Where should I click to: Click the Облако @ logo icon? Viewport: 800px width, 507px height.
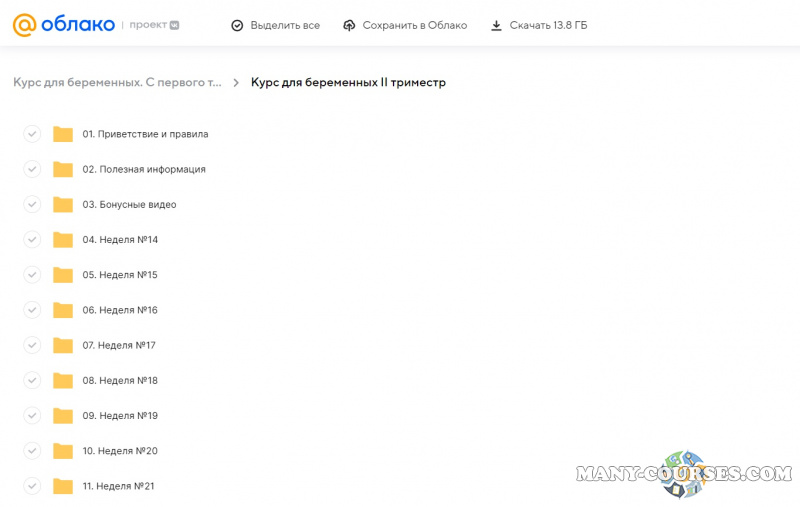click(x=24, y=25)
